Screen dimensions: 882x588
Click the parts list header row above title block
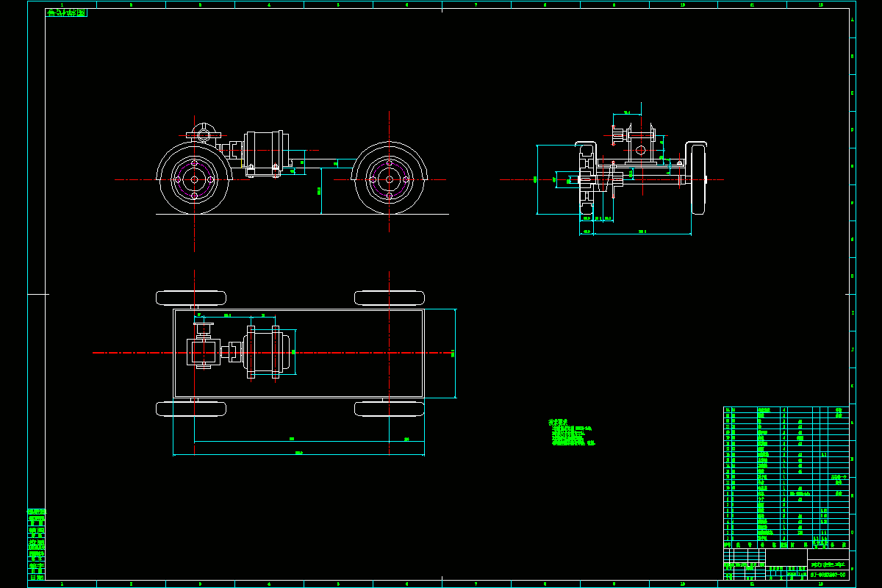(x=786, y=545)
